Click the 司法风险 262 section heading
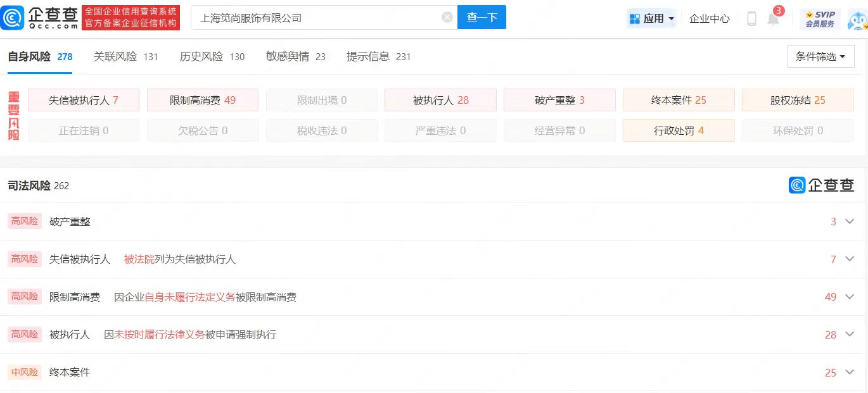Screen dimensions: 868x393 [x=38, y=185]
